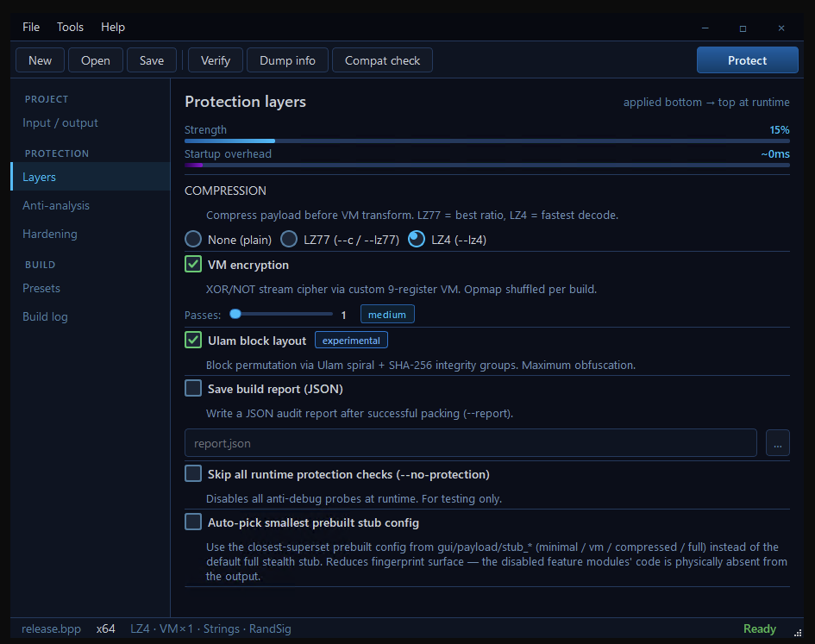The height and width of the screenshot is (644, 815).
Task: Click the Protection layers heading
Action: click(x=245, y=102)
